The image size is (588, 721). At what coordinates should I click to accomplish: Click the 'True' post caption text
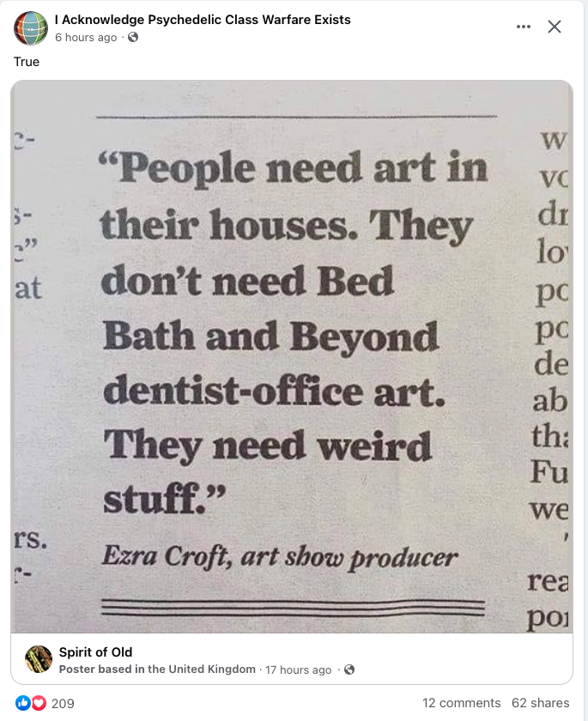pyautogui.click(x=27, y=62)
